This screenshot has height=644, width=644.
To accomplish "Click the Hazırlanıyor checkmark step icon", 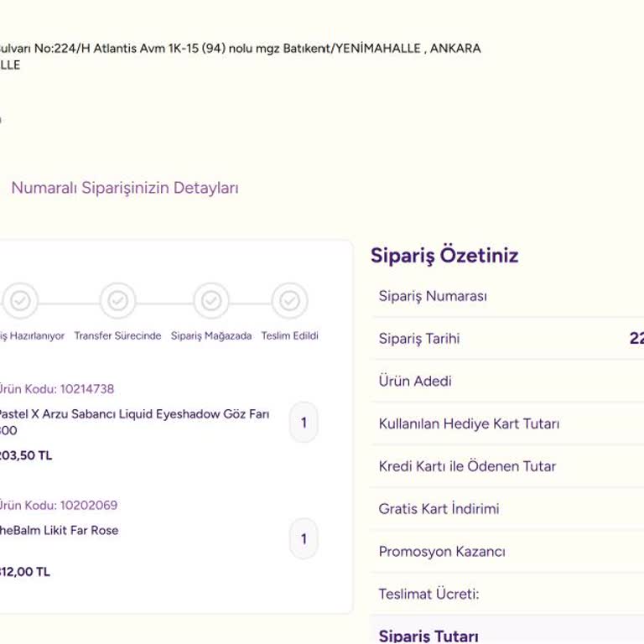I will 20,301.
